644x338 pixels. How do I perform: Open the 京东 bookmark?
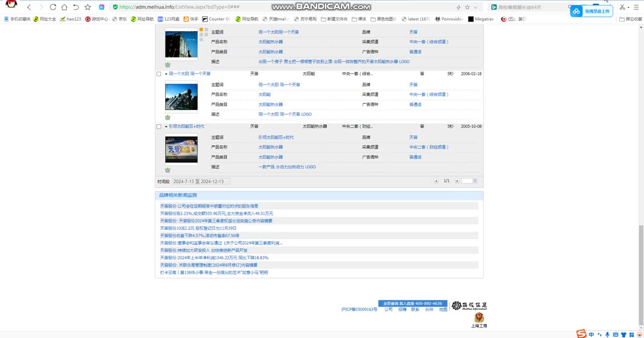click(119, 19)
